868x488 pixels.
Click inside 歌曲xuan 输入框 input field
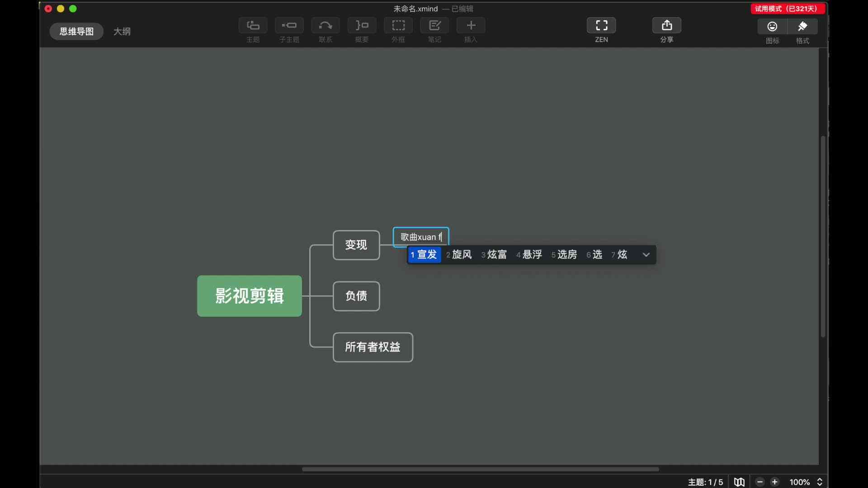click(x=421, y=237)
